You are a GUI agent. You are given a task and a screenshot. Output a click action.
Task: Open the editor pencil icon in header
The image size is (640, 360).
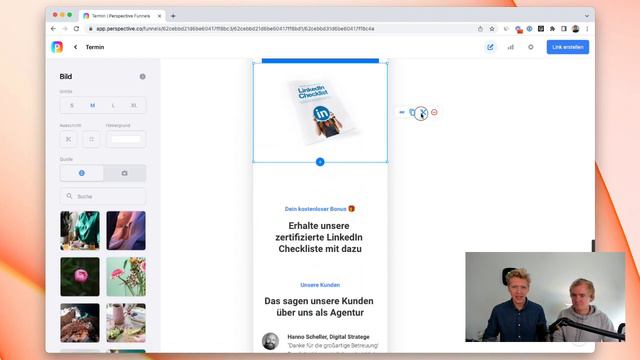(490, 47)
